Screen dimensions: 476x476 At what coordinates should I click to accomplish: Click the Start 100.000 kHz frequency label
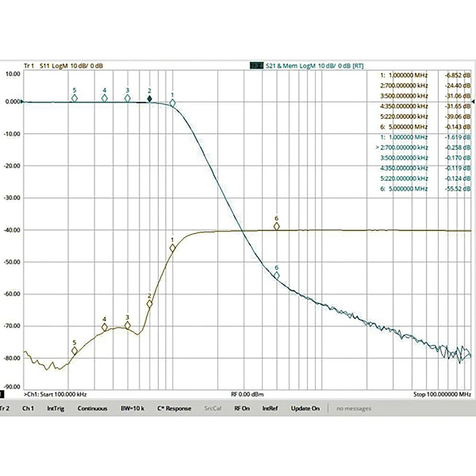click(55, 394)
